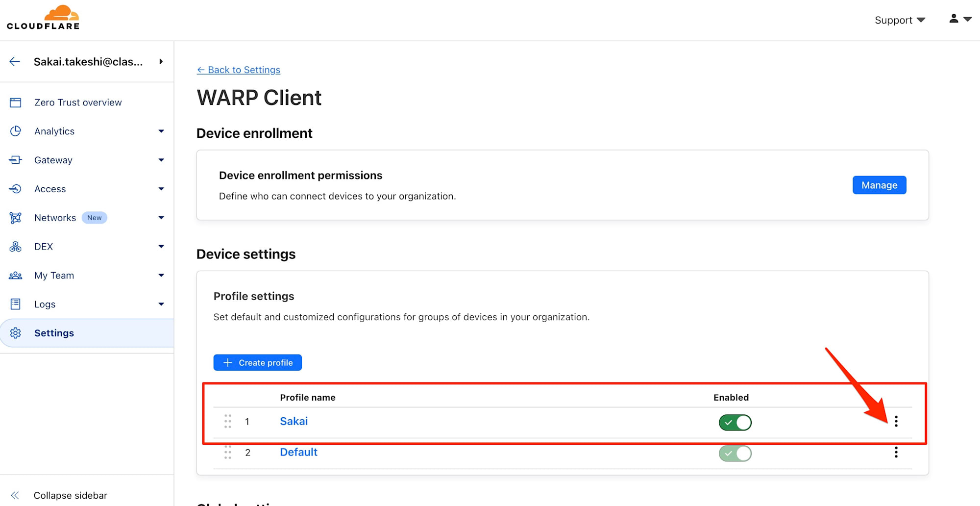980x506 pixels.
Task: Expand the Access submenu arrow
Action: click(x=161, y=189)
